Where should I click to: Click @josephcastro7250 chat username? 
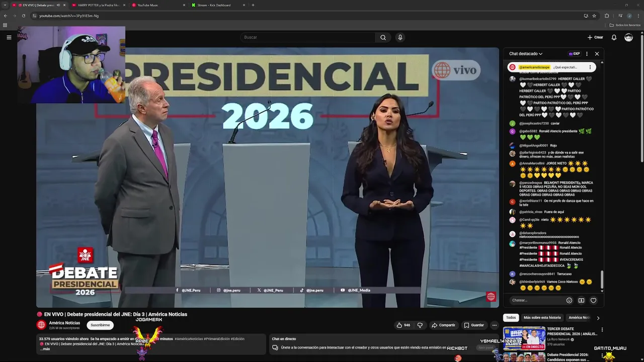(x=534, y=123)
